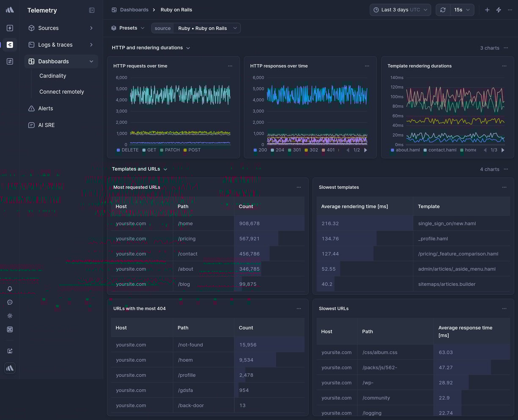This screenshot has height=420, width=518.
Task: Open Cardinality in the sidebar
Action: pyautogui.click(x=52, y=76)
